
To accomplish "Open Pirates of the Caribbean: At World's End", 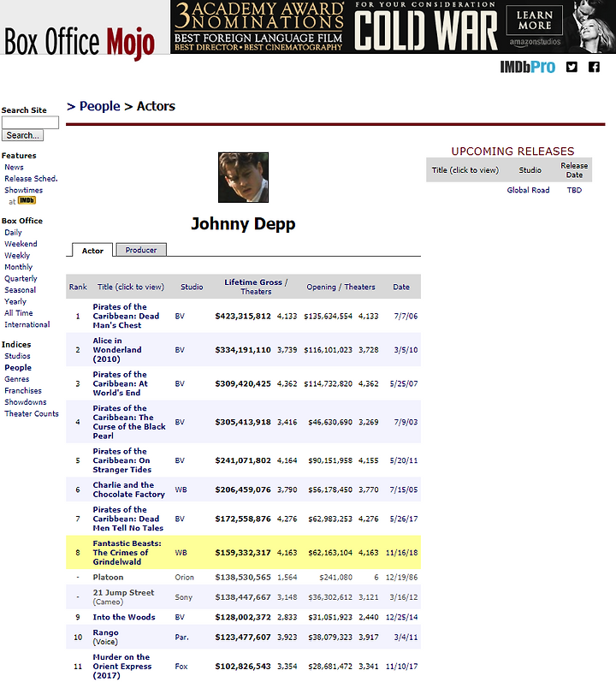I will [120, 383].
